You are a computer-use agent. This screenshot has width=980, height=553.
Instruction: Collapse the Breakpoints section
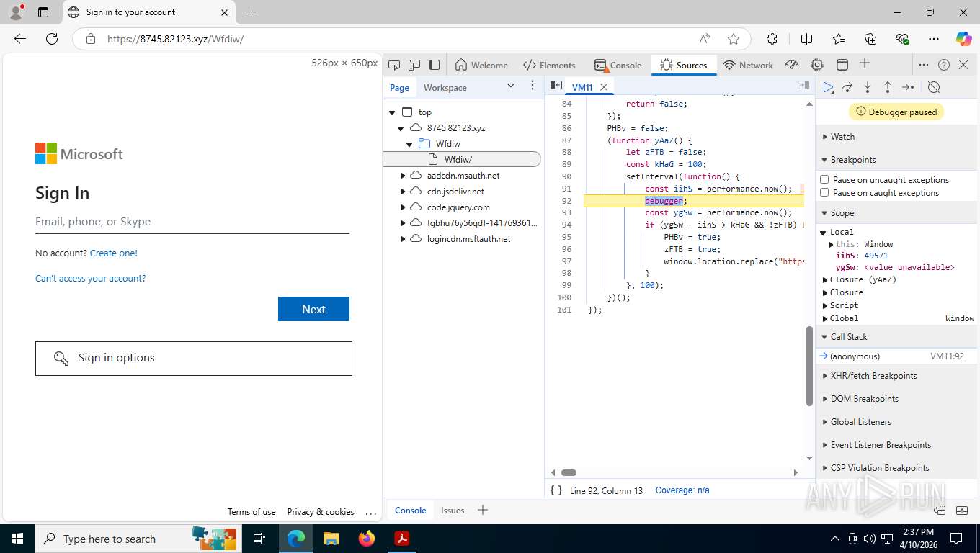pyautogui.click(x=853, y=160)
